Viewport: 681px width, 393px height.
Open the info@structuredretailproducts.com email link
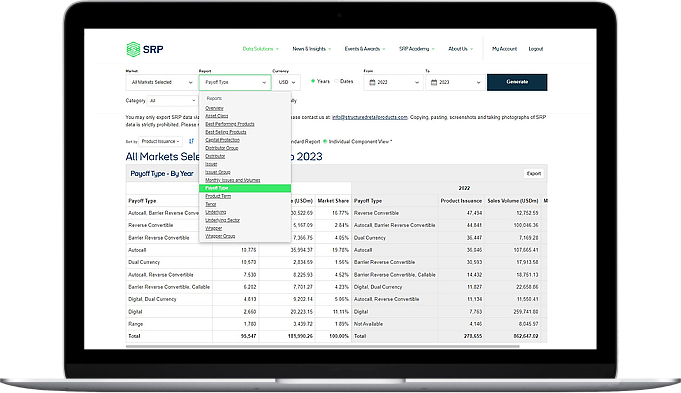370,117
